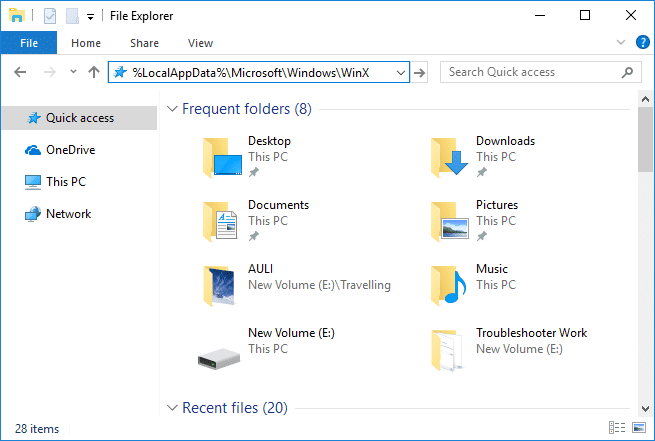655x441 pixels.
Task: Click the vertical scrollbar thumb
Action: tap(645, 140)
